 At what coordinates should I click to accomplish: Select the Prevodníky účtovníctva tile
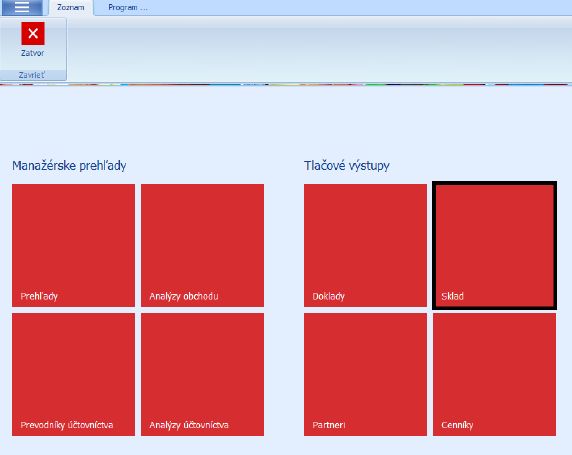point(73,374)
